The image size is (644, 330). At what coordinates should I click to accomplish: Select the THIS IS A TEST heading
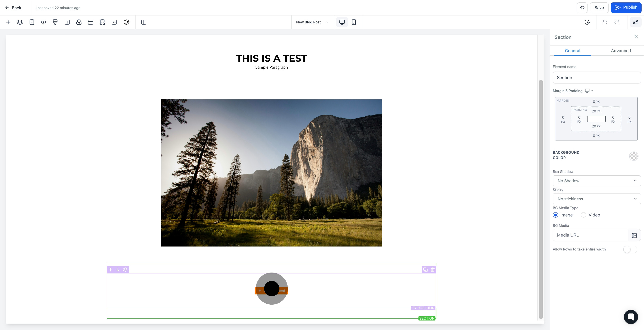(271, 58)
